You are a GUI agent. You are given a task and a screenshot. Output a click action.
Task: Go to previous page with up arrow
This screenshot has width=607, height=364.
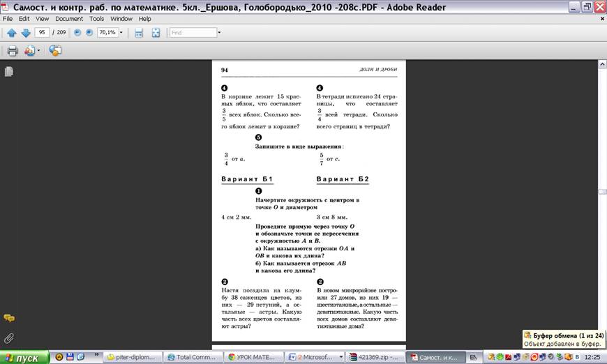pos(12,33)
